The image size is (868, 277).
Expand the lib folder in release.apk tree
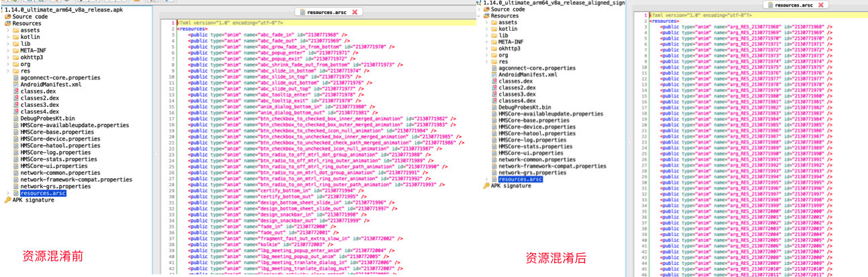(8, 44)
